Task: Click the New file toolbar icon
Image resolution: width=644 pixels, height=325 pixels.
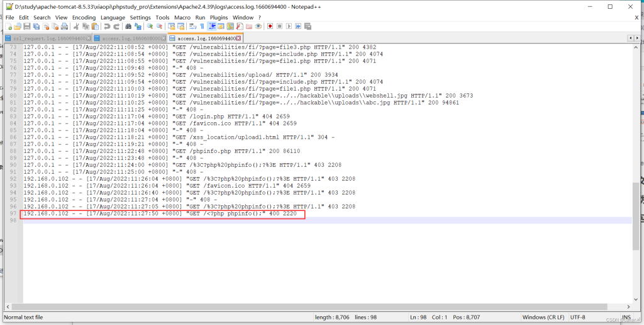Action: tap(9, 26)
